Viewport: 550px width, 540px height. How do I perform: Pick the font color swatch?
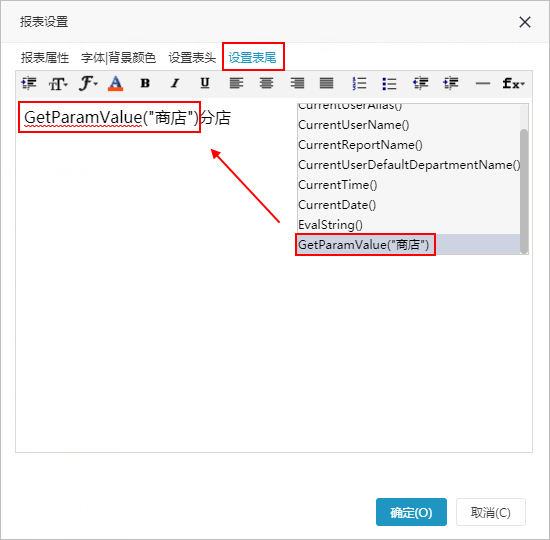pyautogui.click(x=115, y=84)
